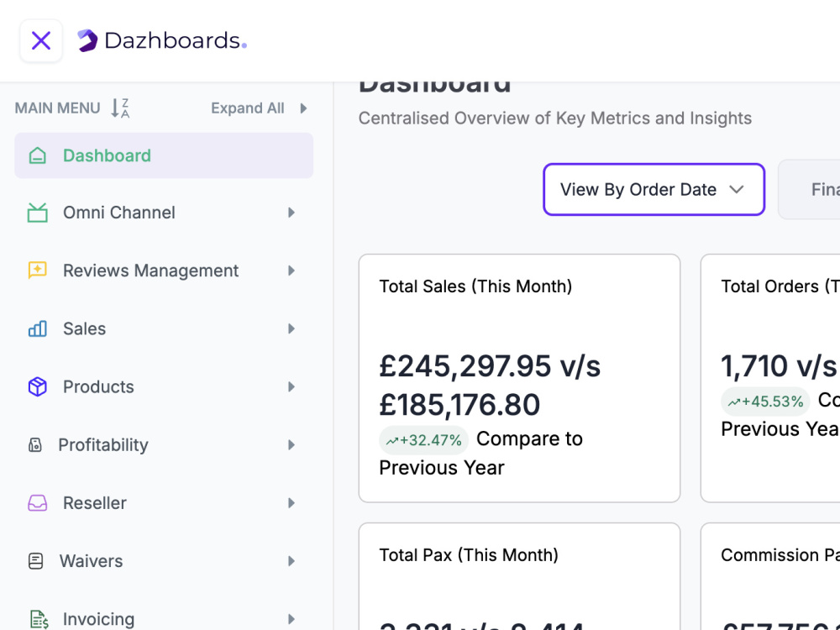
Task: Select Dashboard in the main menu
Action: click(164, 155)
